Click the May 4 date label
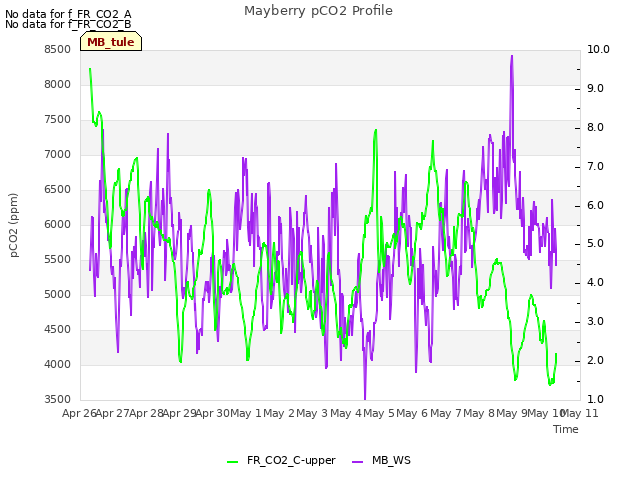The height and width of the screenshot is (480, 640). 346,414
